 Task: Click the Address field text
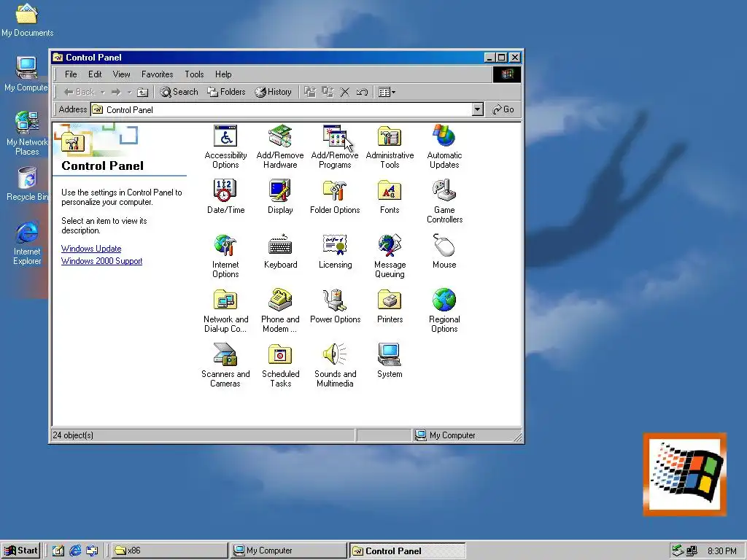coord(130,110)
